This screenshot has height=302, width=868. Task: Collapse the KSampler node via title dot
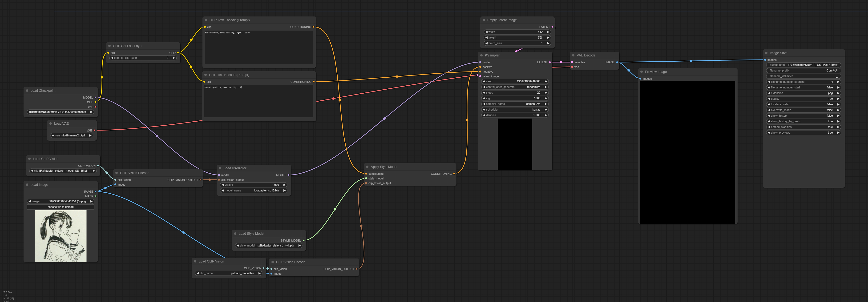click(481, 55)
